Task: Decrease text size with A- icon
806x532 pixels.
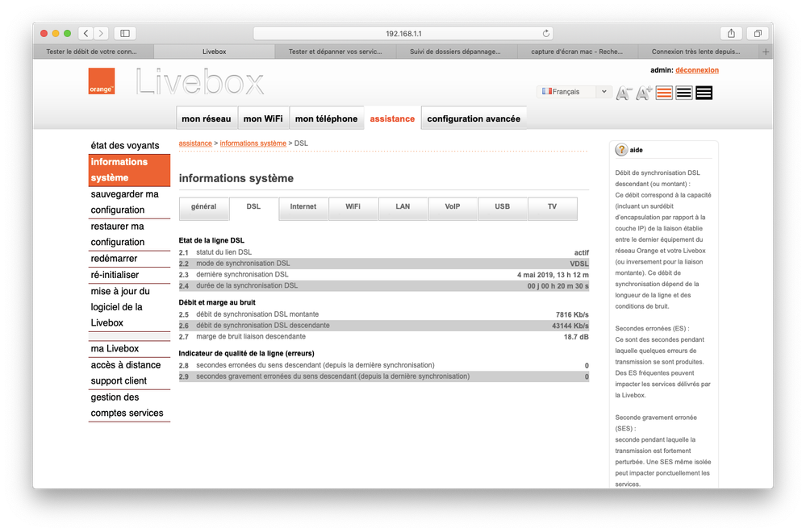Action: [x=624, y=94]
